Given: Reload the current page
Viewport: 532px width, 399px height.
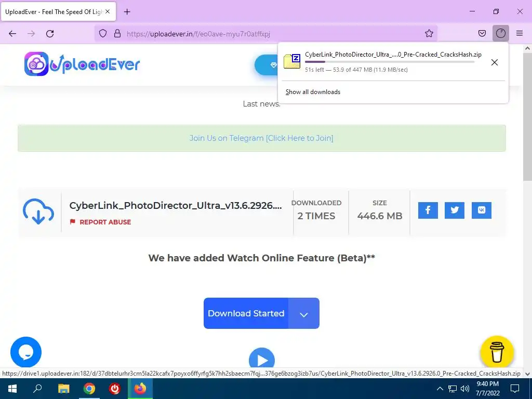Looking at the screenshot, I should pyautogui.click(x=50, y=34).
